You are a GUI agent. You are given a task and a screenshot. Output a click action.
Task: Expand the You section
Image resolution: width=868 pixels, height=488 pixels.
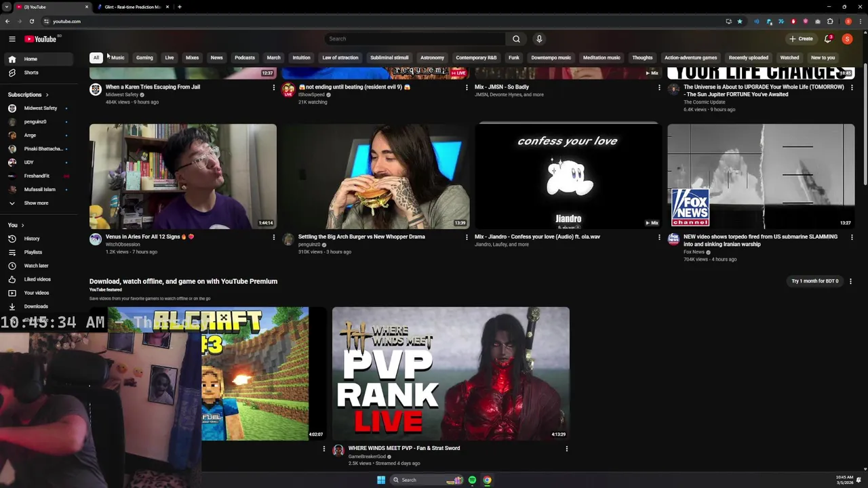16,225
